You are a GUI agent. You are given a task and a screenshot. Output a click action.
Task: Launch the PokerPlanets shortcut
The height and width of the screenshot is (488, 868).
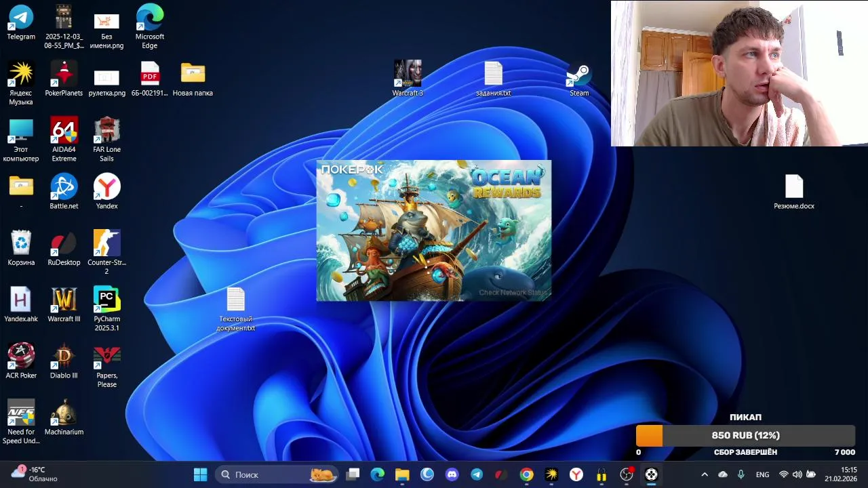(64, 79)
